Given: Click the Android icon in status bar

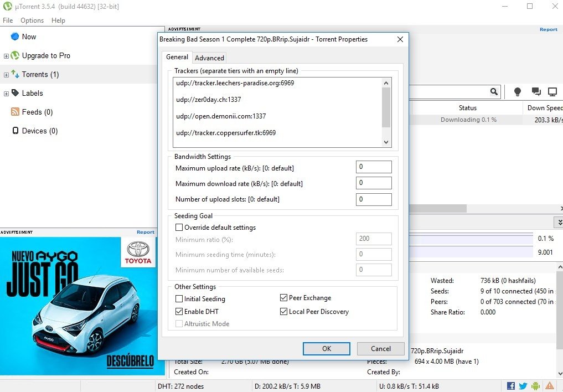Looking at the screenshot, I should click(x=535, y=386).
